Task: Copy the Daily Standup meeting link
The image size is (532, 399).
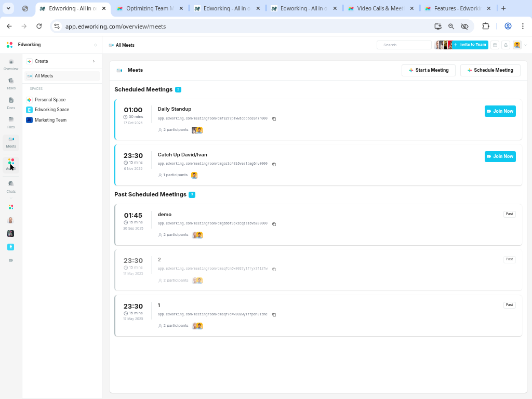Action: (274, 119)
